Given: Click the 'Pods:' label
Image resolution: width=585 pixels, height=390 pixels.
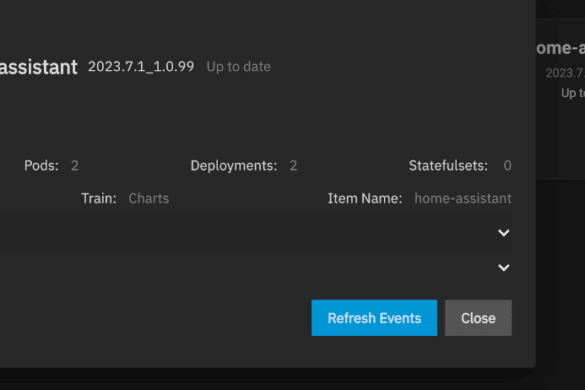Looking at the screenshot, I should click(x=41, y=166).
